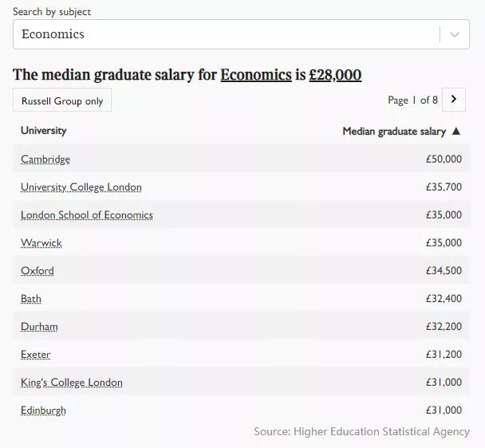Click the Economics subject search field
The image size is (485, 448).
pyautogui.click(x=223, y=34)
